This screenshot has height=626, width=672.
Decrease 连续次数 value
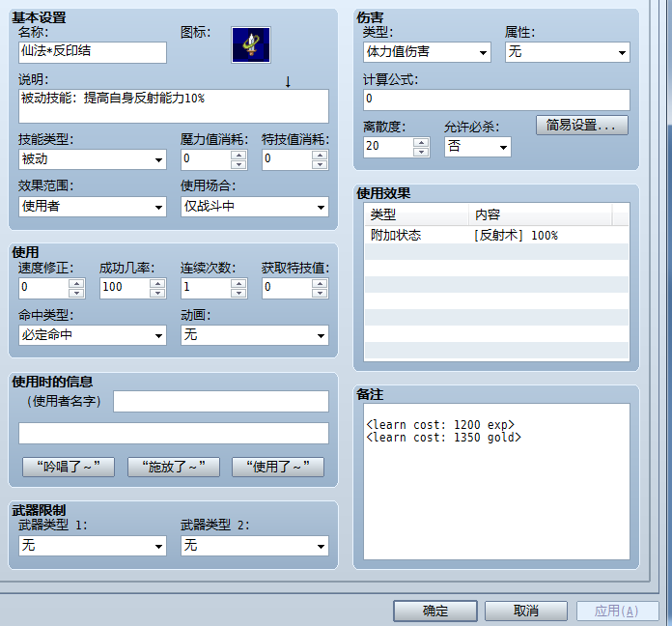pyautogui.click(x=238, y=293)
